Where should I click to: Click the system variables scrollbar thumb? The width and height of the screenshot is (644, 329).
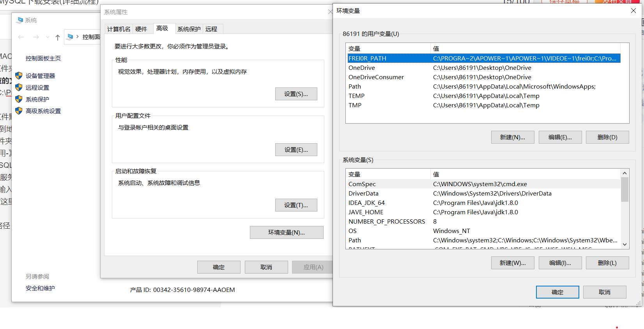point(625,189)
